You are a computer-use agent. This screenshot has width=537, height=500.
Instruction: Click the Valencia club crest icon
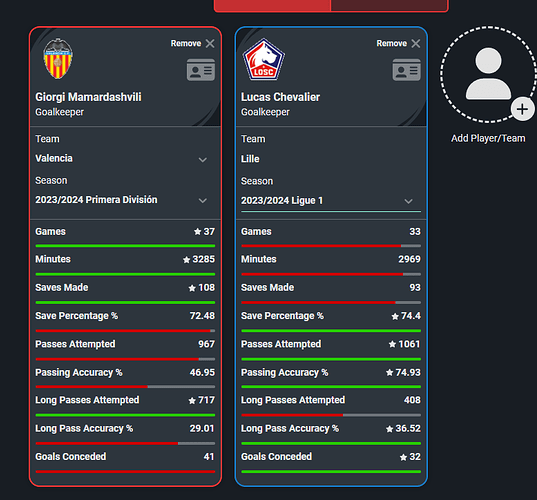58,59
